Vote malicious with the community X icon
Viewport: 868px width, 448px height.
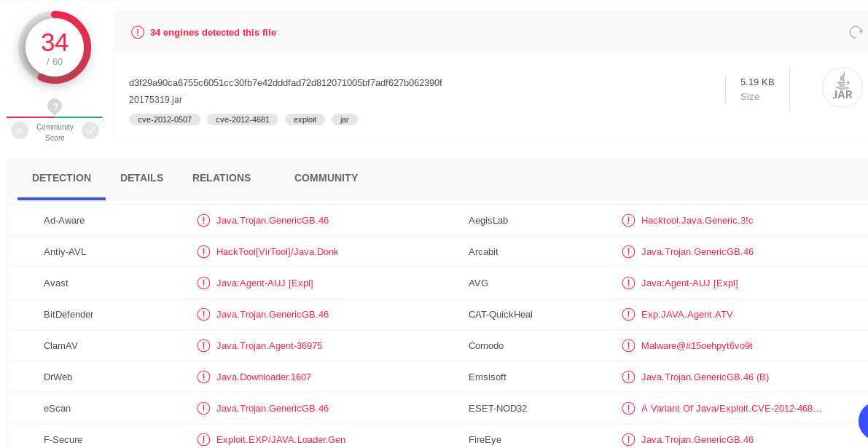20,130
